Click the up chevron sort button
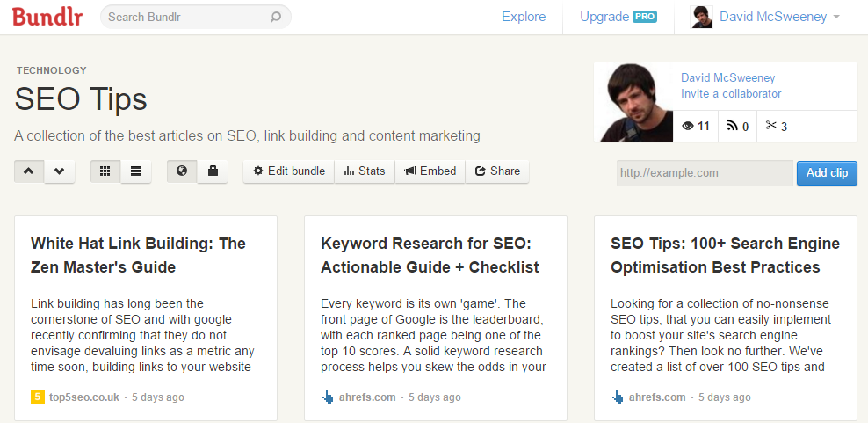This screenshot has height=423, width=868. (x=29, y=171)
